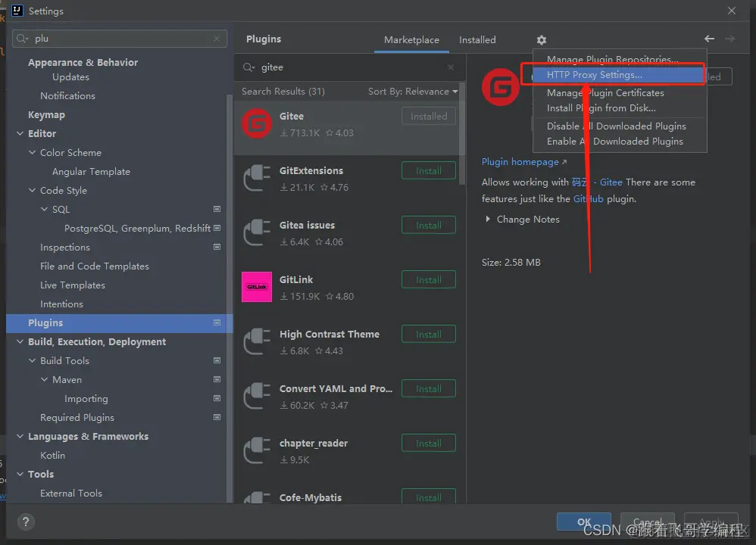Click the pink GitLink plugin icon
The height and width of the screenshot is (545, 756).
[257, 287]
